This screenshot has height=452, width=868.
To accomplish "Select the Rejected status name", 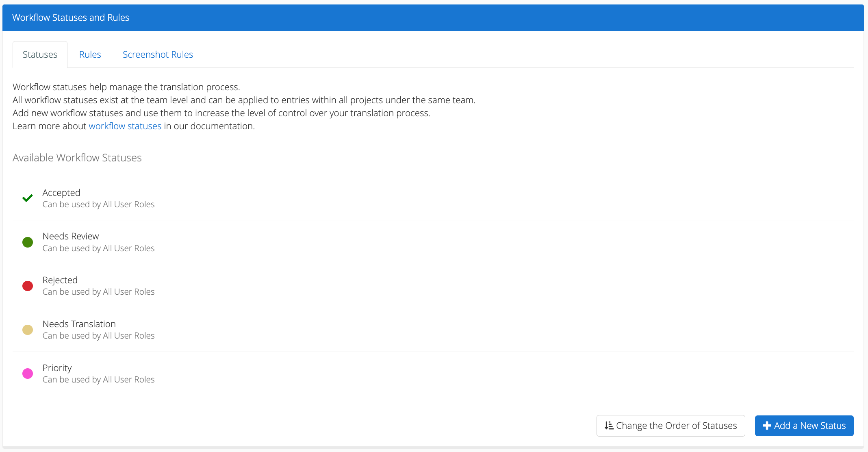I will tap(60, 280).
